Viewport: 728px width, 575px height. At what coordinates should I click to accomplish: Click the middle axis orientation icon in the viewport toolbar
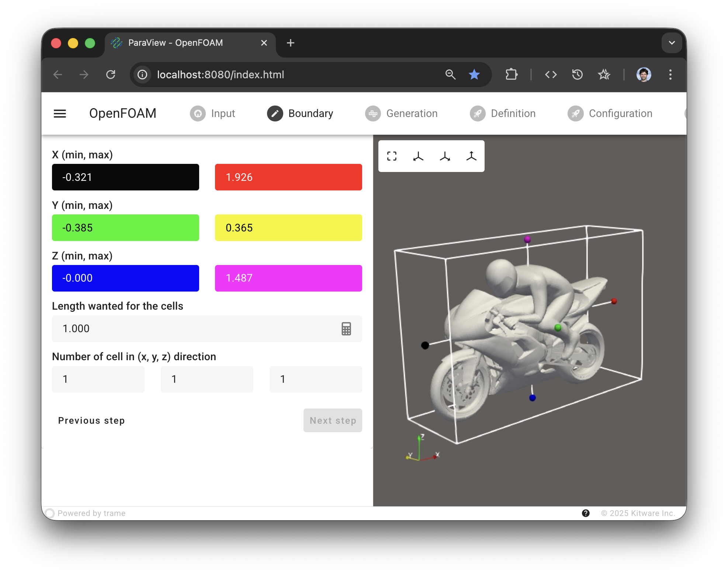coord(445,156)
